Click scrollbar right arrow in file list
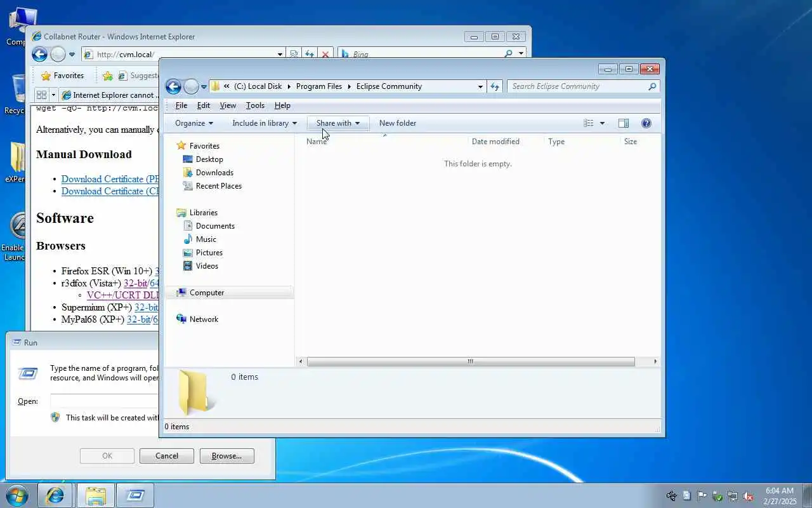The height and width of the screenshot is (508, 812). 655,361
